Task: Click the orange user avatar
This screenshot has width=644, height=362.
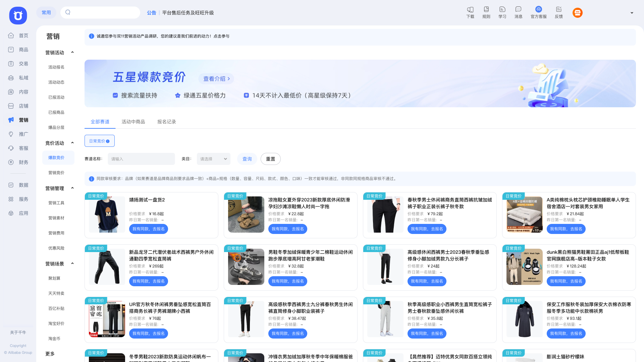Action: (x=578, y=13)
